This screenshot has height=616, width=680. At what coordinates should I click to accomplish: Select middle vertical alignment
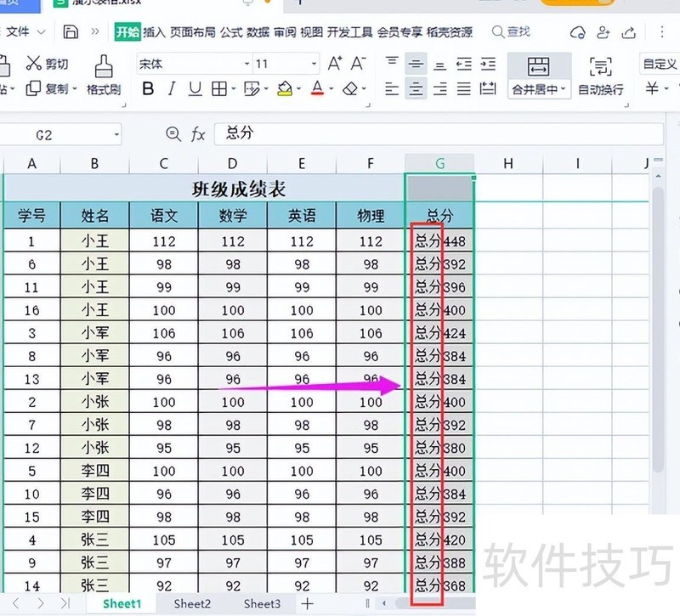click(416, 65)
